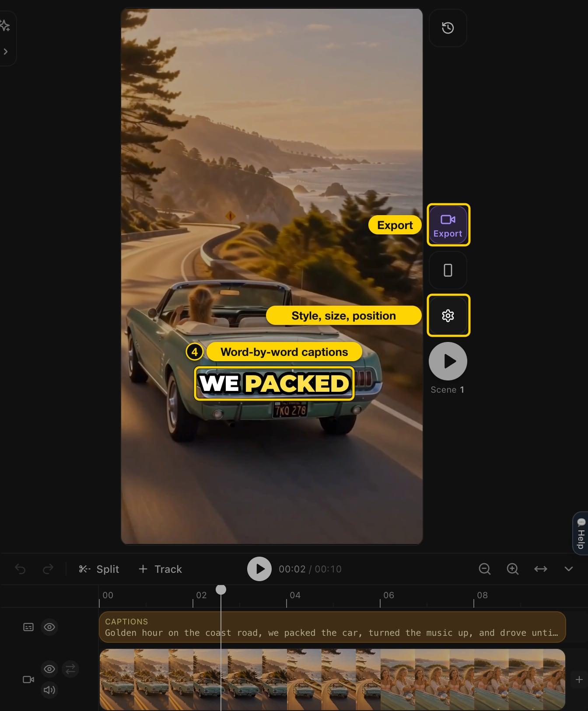Select the WE PACKED caption on preview

(x=274, y=383)
